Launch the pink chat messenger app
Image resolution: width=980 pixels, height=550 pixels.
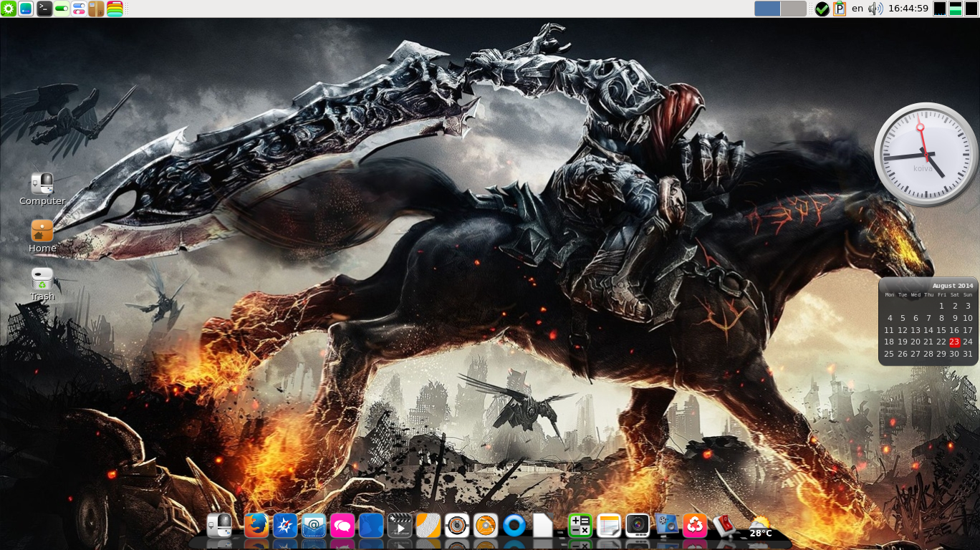pyautogui.click(x=342, y=526)
